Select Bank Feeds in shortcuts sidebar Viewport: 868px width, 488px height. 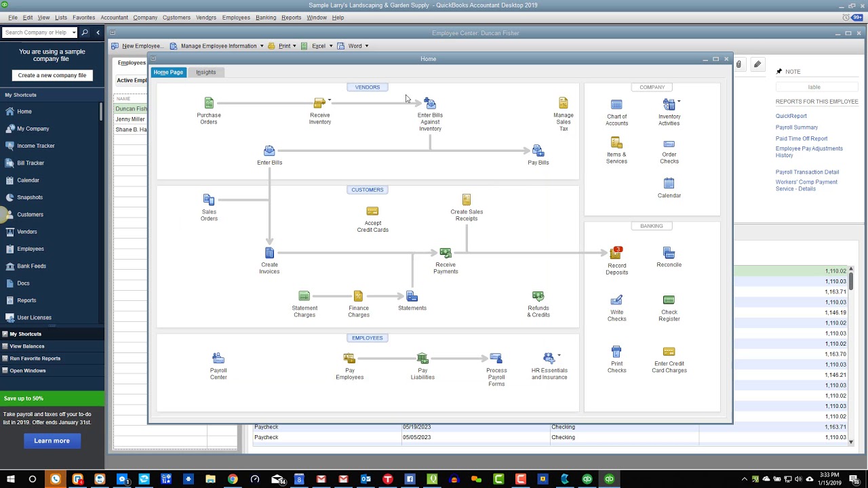(32, 266)
